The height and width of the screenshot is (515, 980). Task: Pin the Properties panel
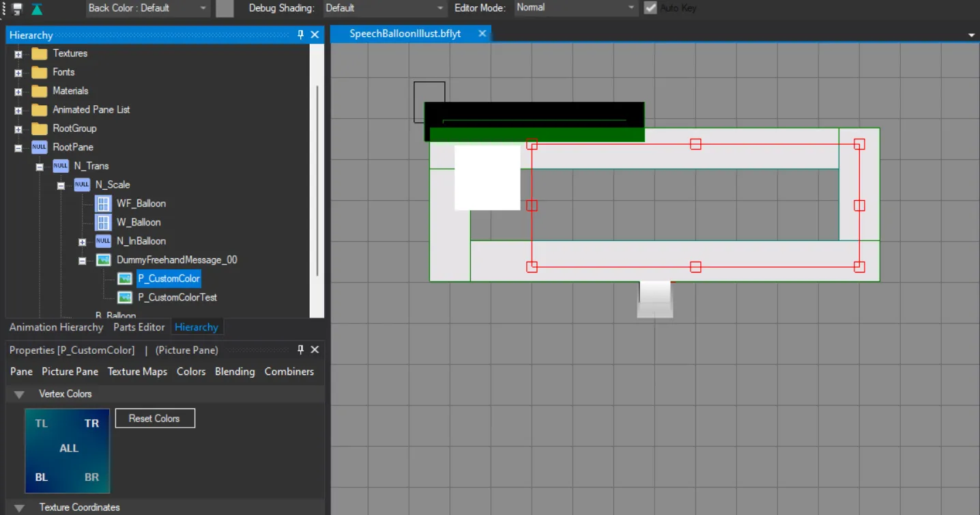click(x=300, y=350)
